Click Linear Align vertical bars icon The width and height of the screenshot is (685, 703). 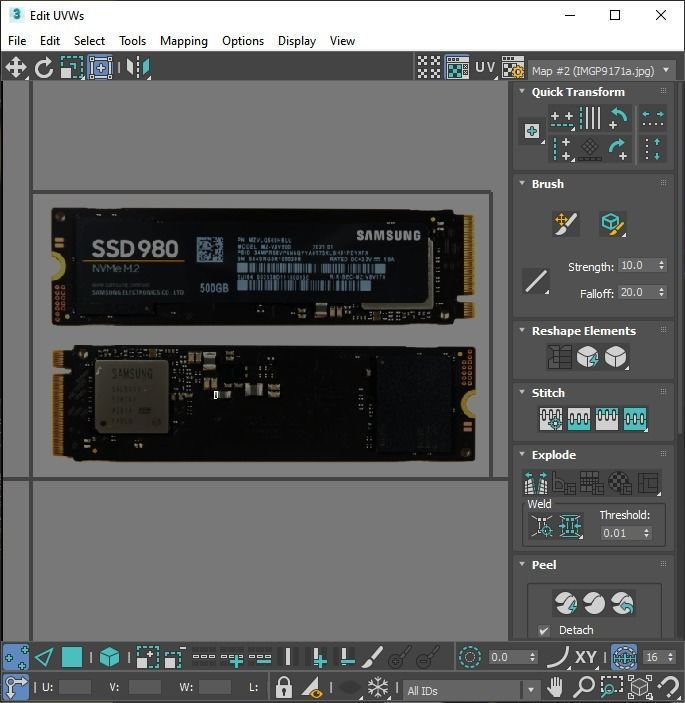point(590,118)
